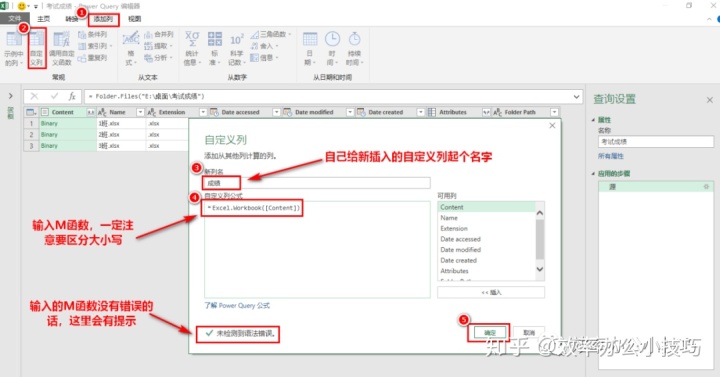Viewport: 720px width, 377px height.
Task: Click the << 插入 (Insert) button
Action: 491,292
